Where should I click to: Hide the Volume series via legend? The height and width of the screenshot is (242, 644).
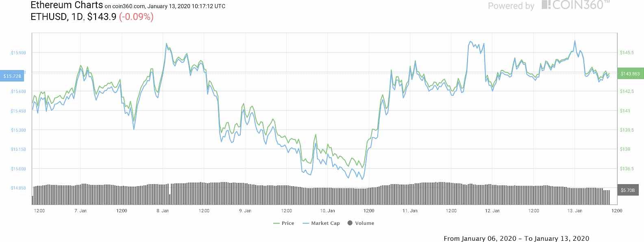pos(361,223)
